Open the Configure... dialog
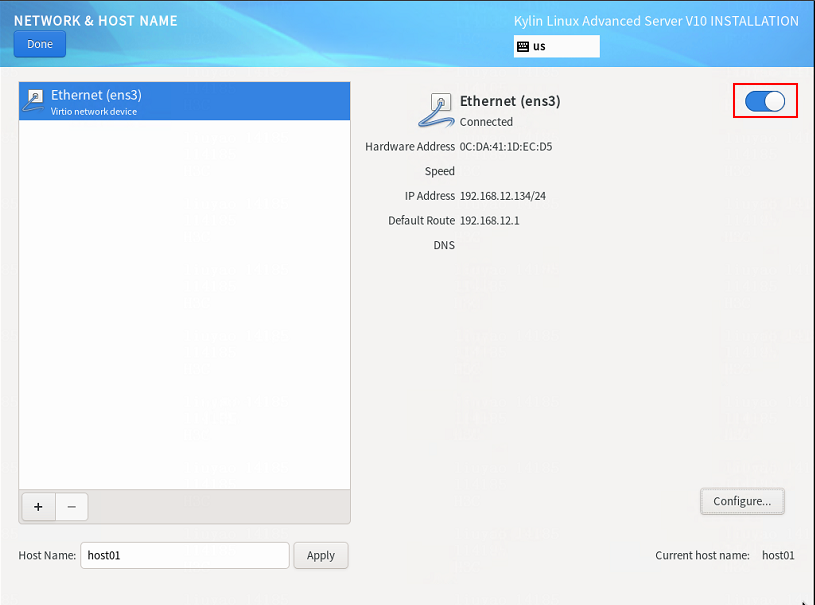Viewport: 815px width, 605px height. coord(742,501)
